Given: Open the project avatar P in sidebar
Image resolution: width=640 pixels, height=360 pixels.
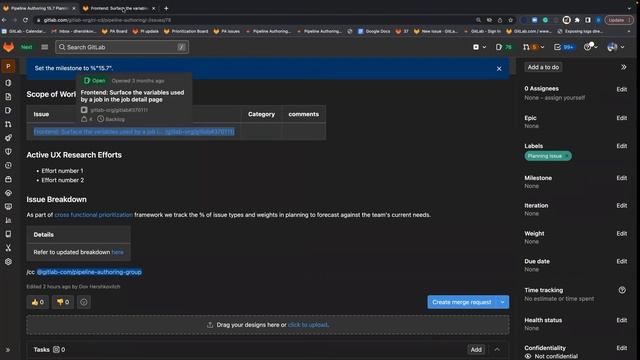Looking at the screenshot, I should click(x=8, y=67).
